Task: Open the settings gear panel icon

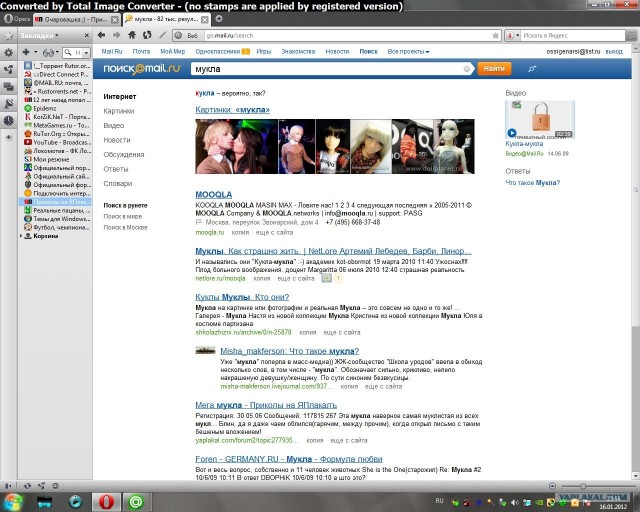Action: coord(8,52)
